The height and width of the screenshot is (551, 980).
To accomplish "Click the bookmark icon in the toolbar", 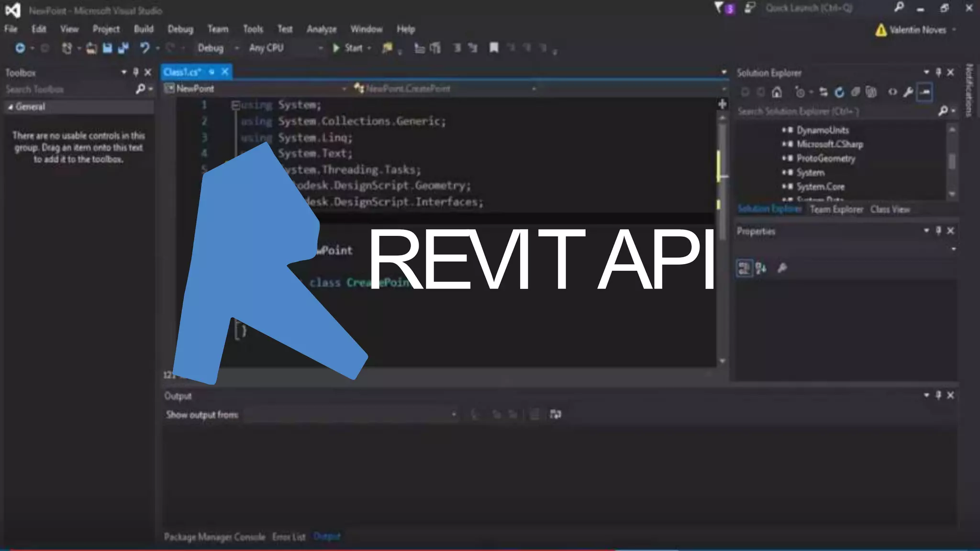I will 494,48.
